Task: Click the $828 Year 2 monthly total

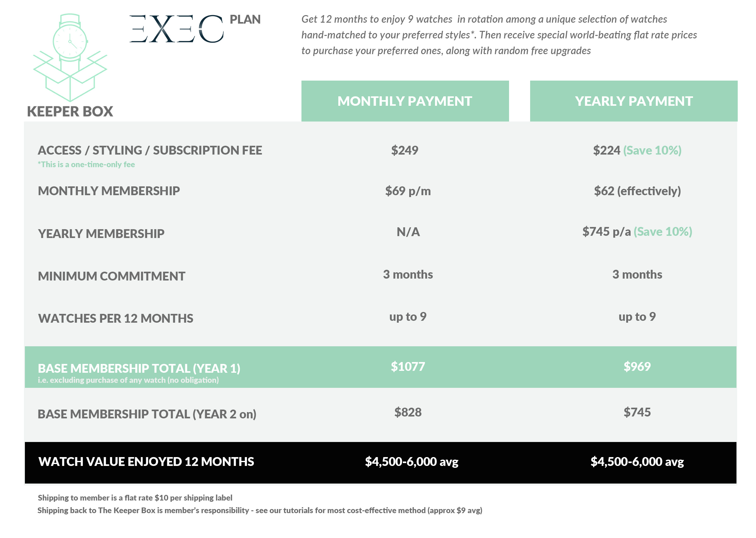Action: tap(408, 412)
